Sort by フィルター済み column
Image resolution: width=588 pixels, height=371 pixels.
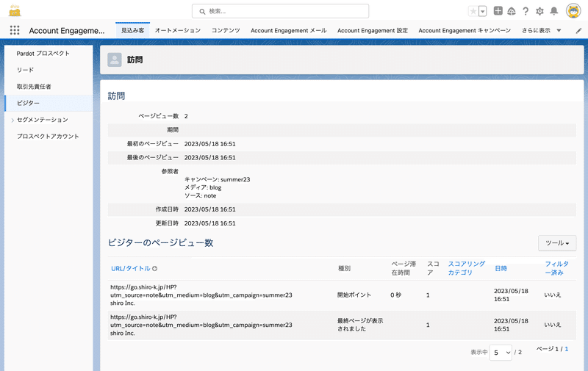click(557, 268)
